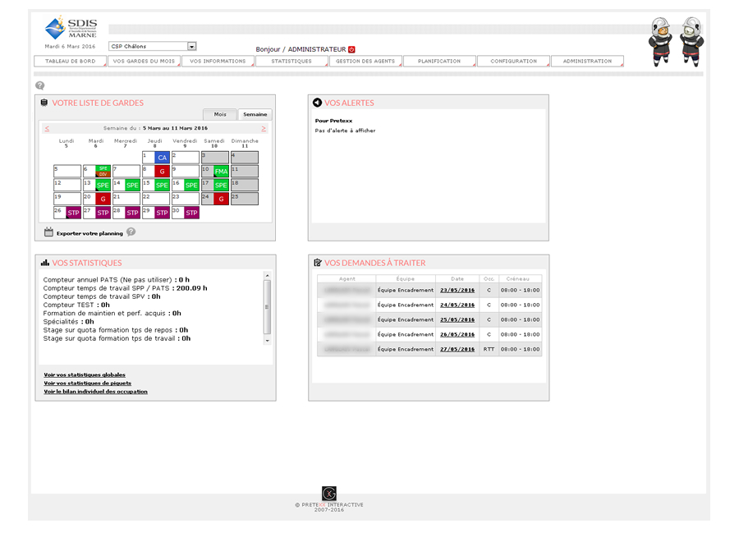Open the Statistiques menu
This screenshot has width=739, height=560.
click(291, 62)
